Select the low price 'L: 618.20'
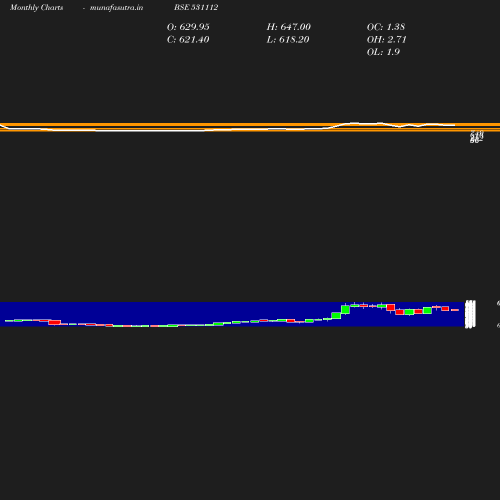This screenshot has height=500, width=500. tap(288, 40)
